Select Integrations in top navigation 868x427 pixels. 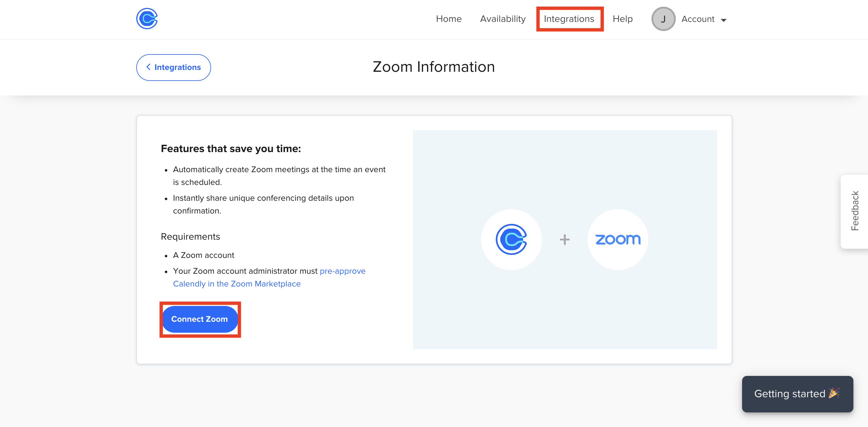tap(569, 19)
